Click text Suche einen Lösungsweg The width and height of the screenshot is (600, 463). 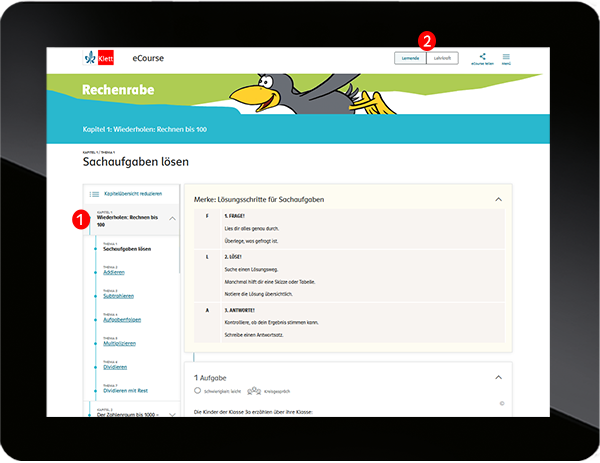(251, 270)
